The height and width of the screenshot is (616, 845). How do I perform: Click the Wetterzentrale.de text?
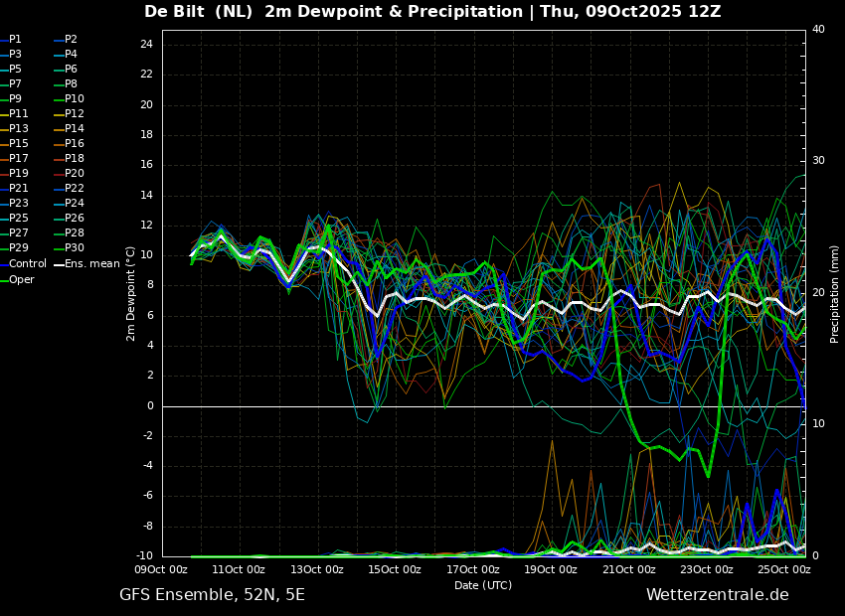[x=718, y=595]
